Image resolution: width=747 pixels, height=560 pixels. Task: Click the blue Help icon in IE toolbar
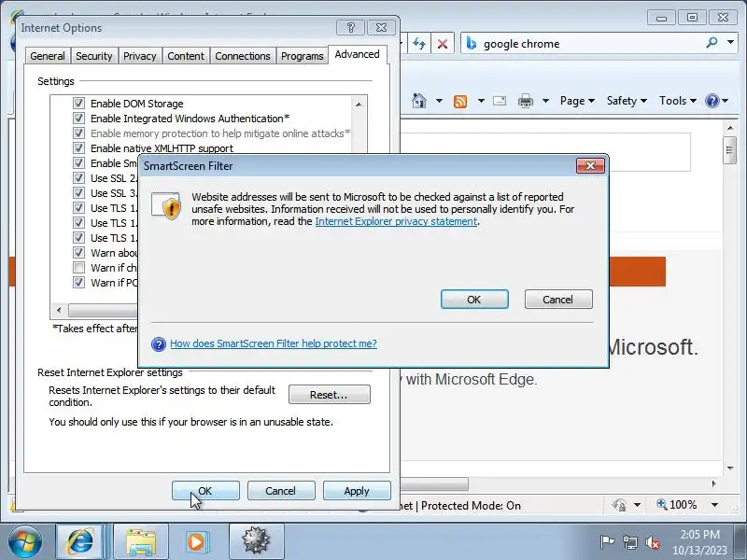click(x=712, y=101)
